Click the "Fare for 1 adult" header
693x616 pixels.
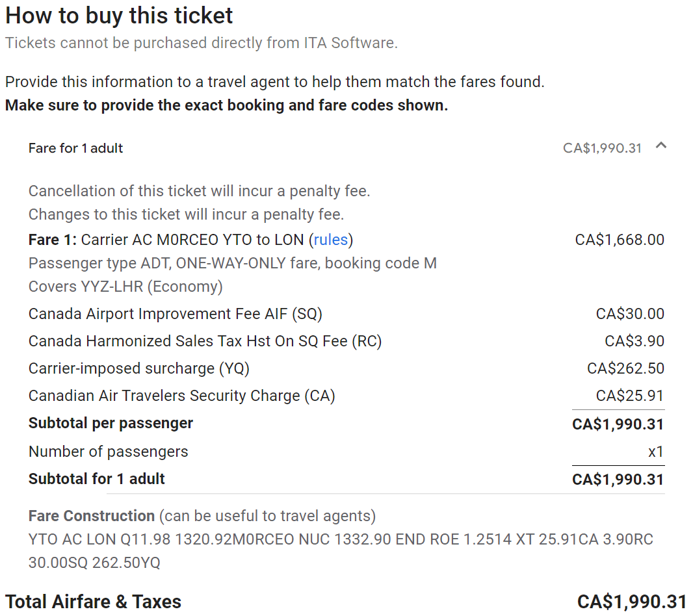pyautogui.click(x=75, y=148)
